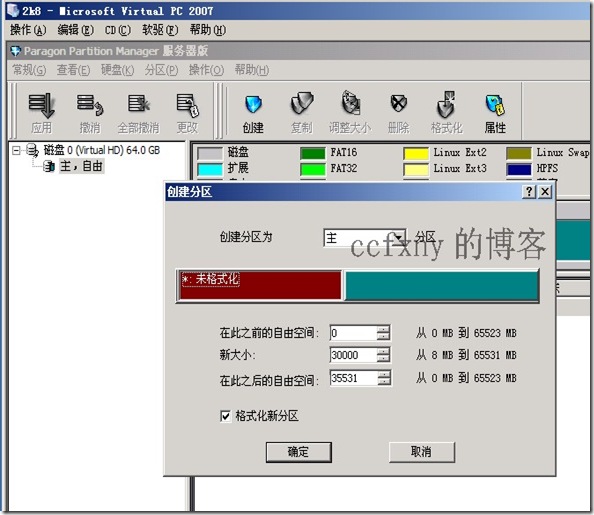
Task: Open the 常规(G) Paragon menu
Action: coord(29,70)
